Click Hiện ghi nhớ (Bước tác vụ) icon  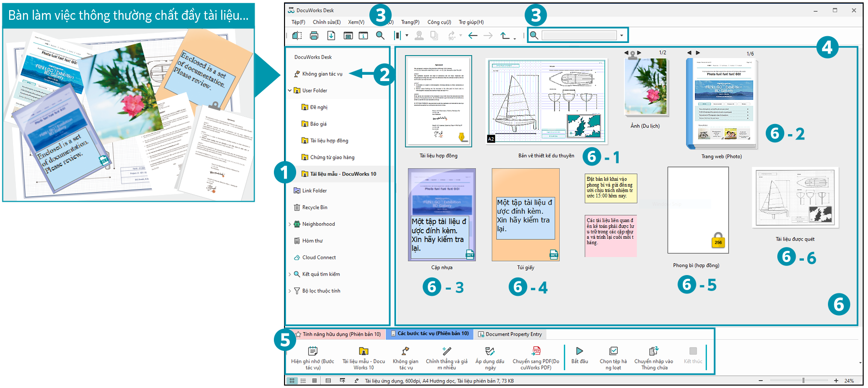click(x=313, y=351)
